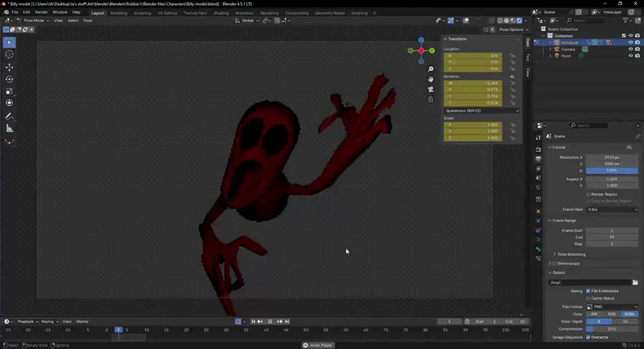Pick the Annotate tool
The image size is (644, 349).
click(x=9, y=116)
